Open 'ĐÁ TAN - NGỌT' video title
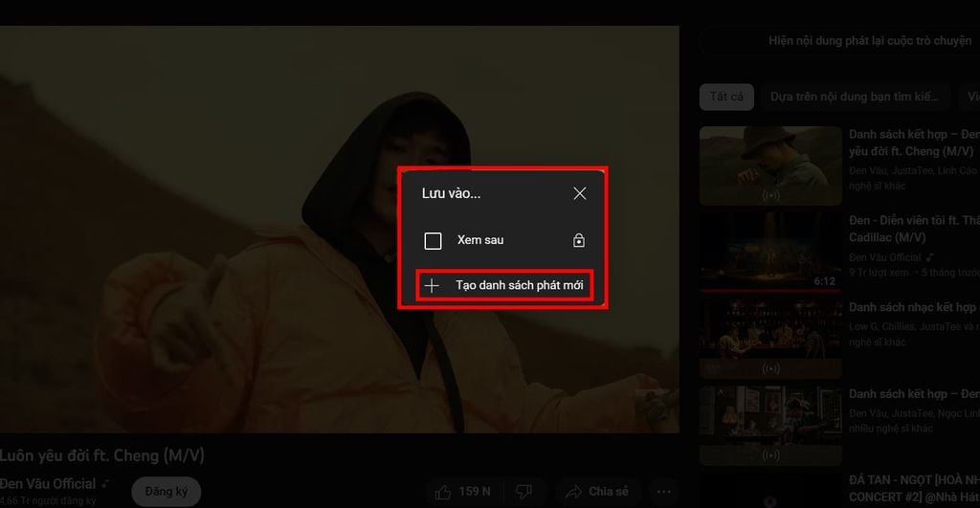980x508 pixels. point(914,489)
